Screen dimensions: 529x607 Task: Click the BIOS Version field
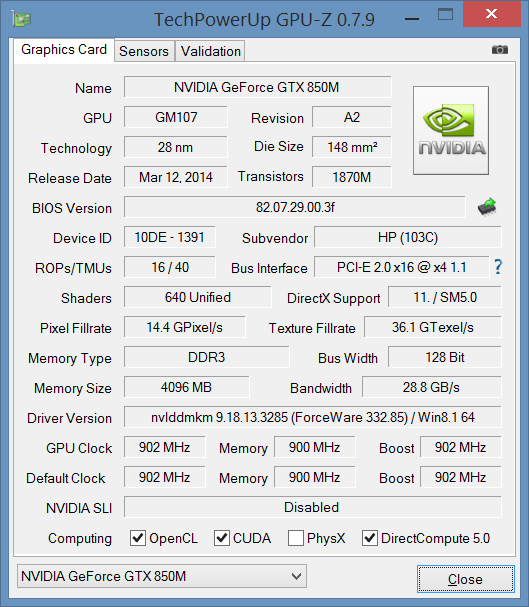pos(294,207)
